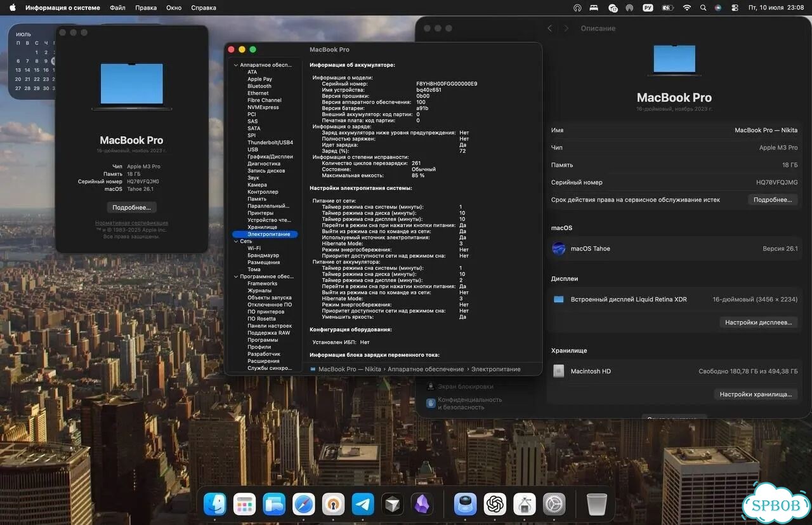Collapse the Сеть tree section
The image size is (812, 525).
tap(236, 241)
